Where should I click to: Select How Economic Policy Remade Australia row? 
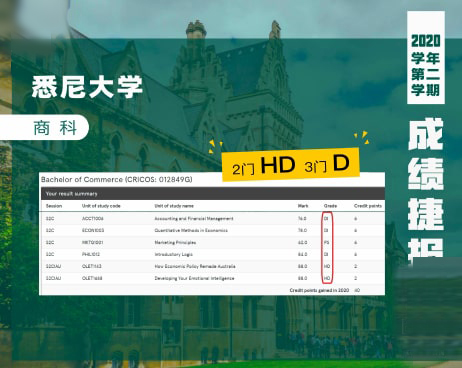(212, 266)
